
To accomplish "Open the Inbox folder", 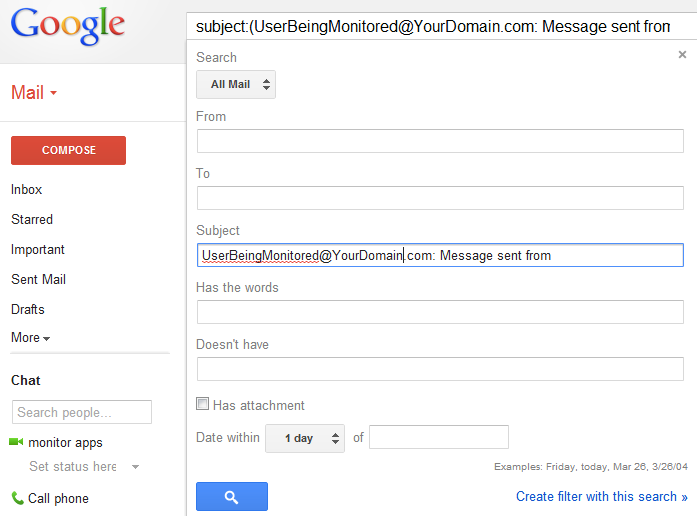I will 26,190.
